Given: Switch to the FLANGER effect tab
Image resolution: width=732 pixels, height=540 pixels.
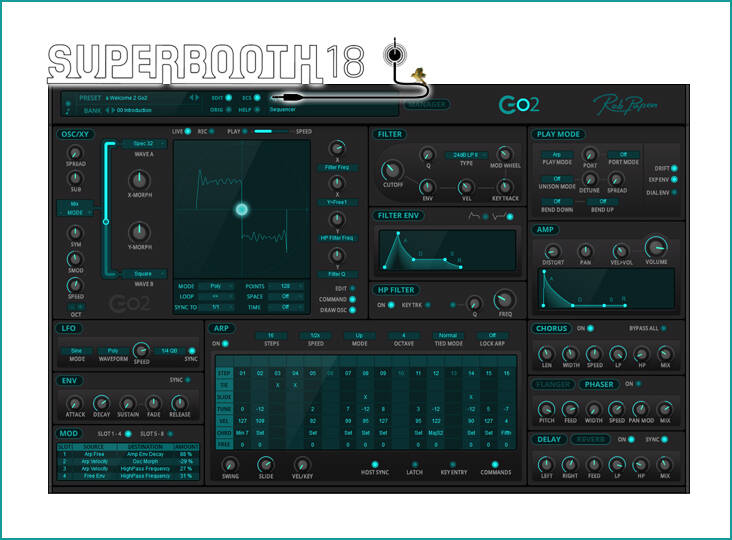Looking at the screenshot, I should [552, 385].
